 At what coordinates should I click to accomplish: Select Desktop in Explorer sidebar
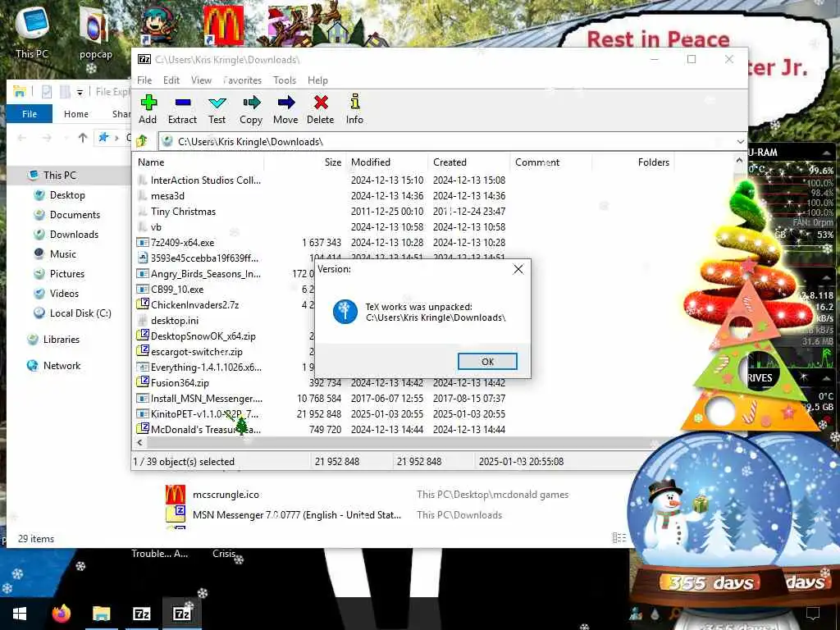point(67,195)
